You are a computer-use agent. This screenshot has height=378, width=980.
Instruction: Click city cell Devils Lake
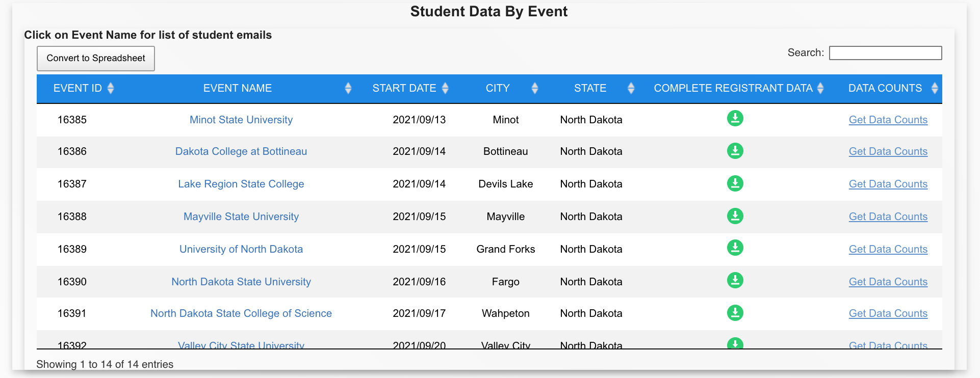[x=506, y=184]
